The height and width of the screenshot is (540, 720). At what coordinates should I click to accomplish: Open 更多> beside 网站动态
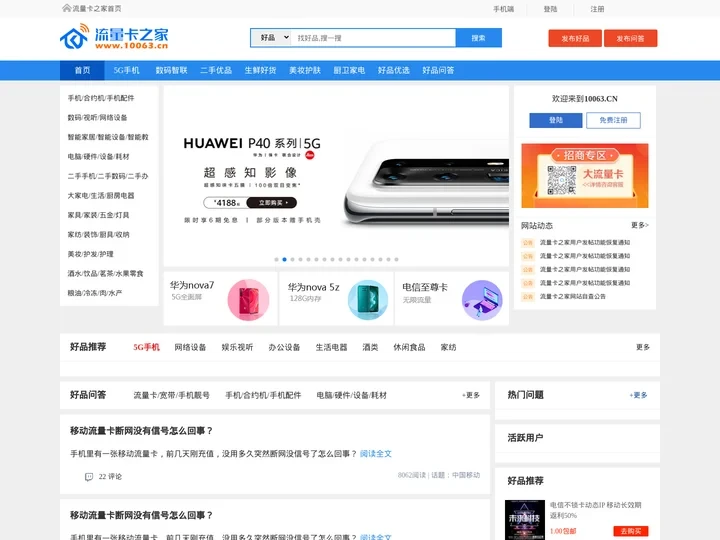pos(640,225)
